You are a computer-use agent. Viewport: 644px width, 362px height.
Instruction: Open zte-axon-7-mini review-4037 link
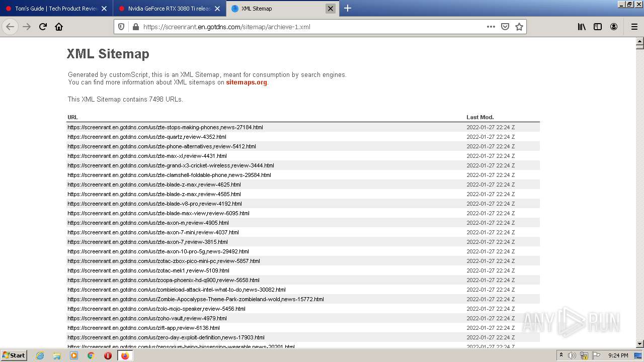point(153,232)
